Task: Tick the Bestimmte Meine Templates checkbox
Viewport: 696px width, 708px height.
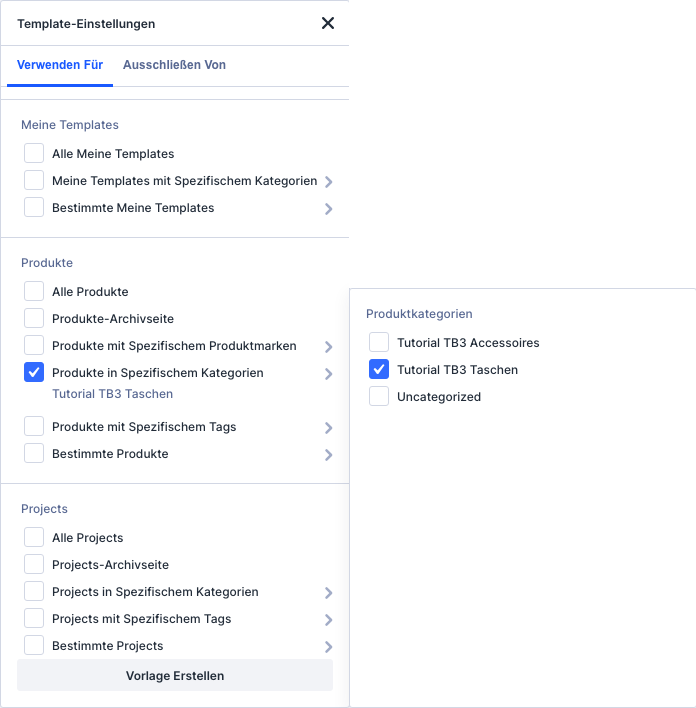Action: pyautogui.click(x=34, y=207)
